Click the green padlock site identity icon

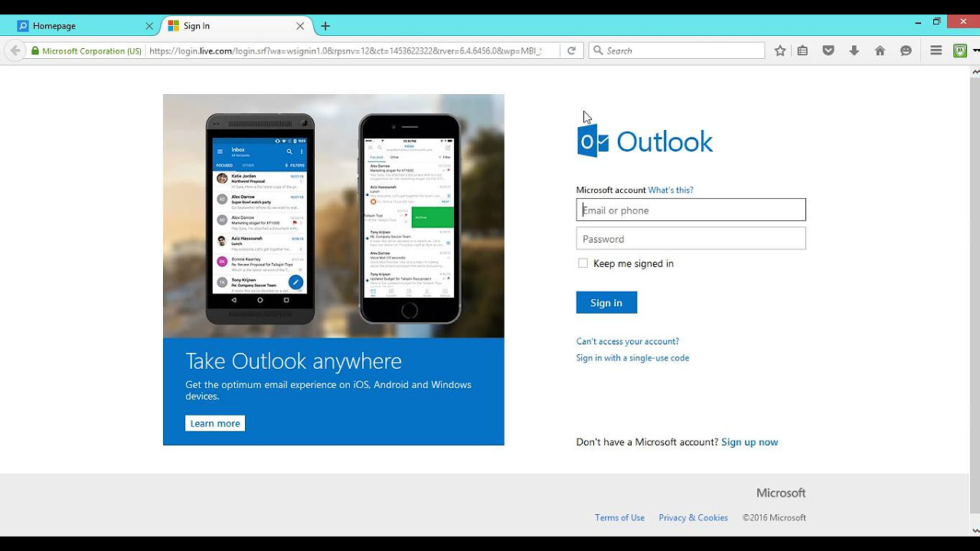pyautogui.click(x=35, y=51)
